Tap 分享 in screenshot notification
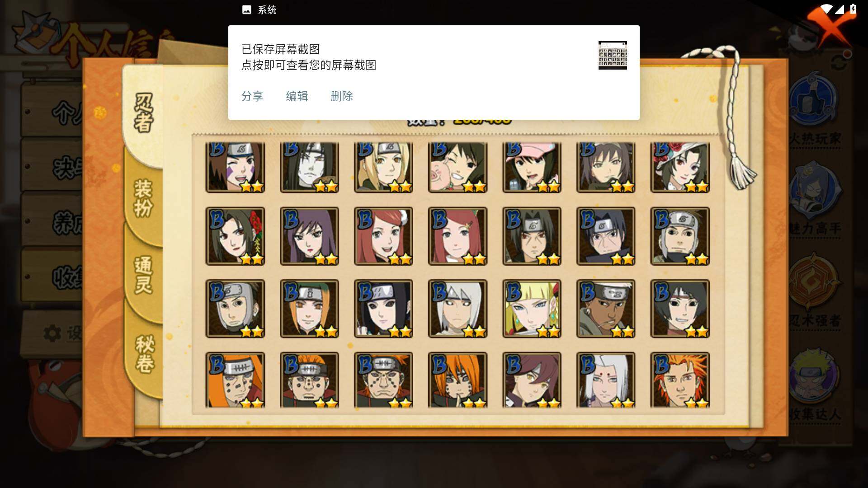 252,96
